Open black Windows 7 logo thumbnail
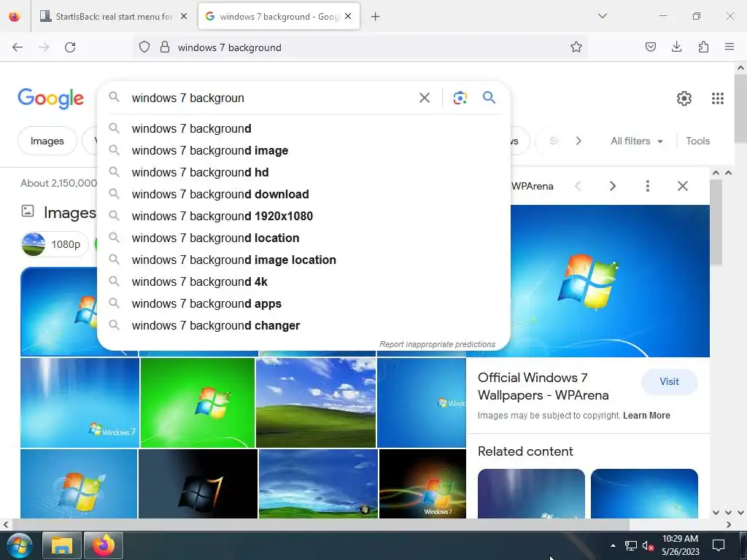This screenshot has width=747, height=560. click(198, 484)
